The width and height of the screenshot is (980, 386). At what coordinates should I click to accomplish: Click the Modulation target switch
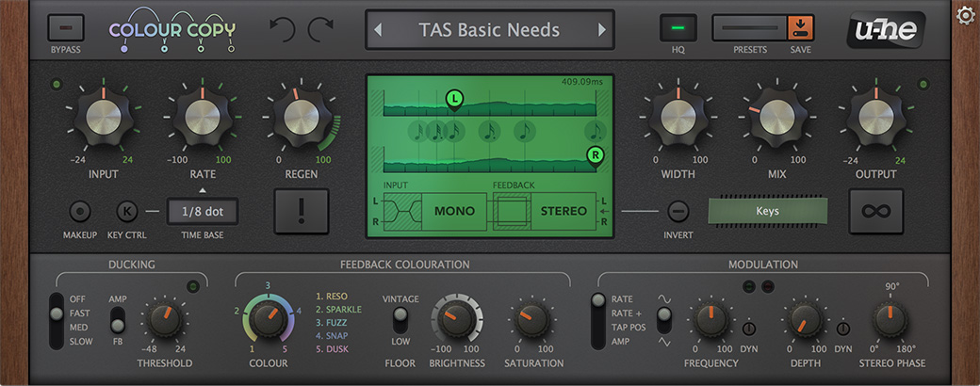tap(598, 321)
